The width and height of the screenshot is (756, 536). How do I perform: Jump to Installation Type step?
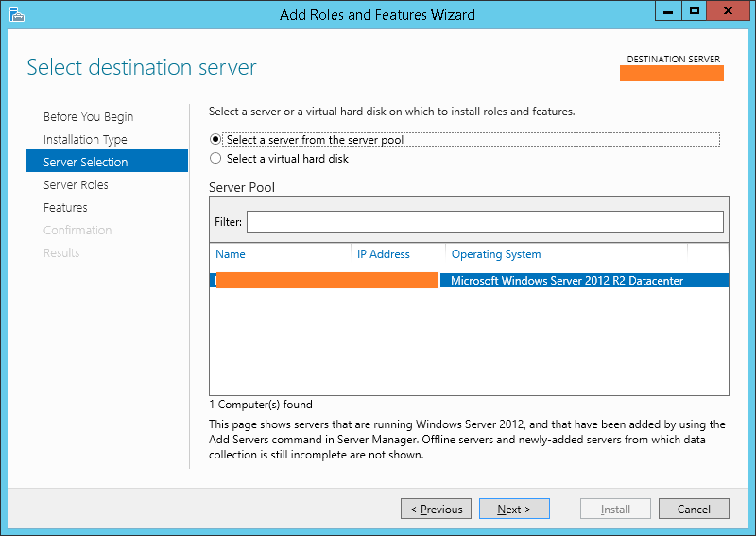coord(85,140)
